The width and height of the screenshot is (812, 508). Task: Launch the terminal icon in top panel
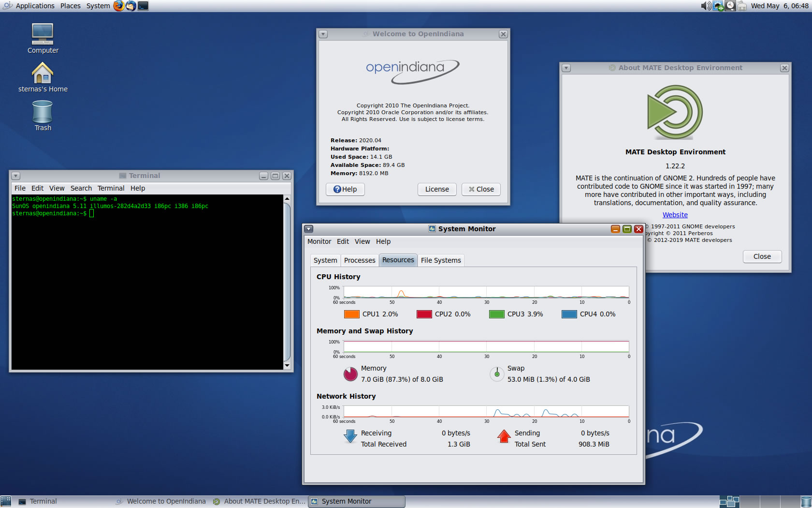click(x=143, y=6)
